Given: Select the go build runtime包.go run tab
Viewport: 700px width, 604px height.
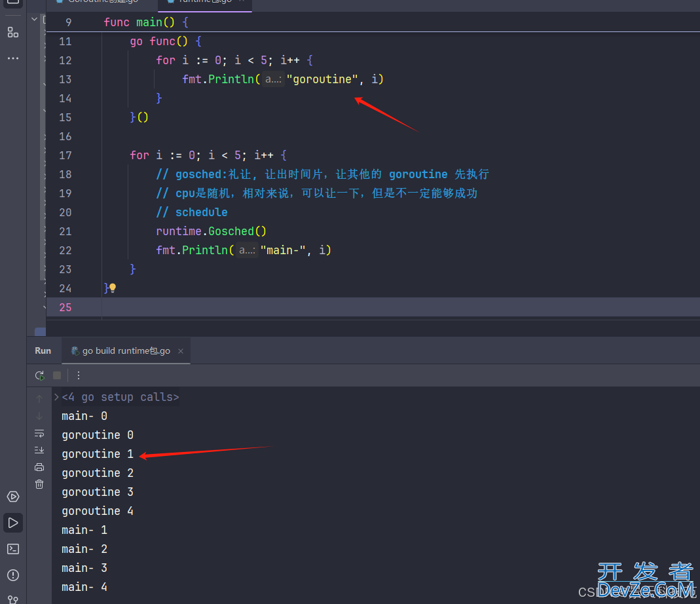Looking at the screenshot, I should pos(126,351).
